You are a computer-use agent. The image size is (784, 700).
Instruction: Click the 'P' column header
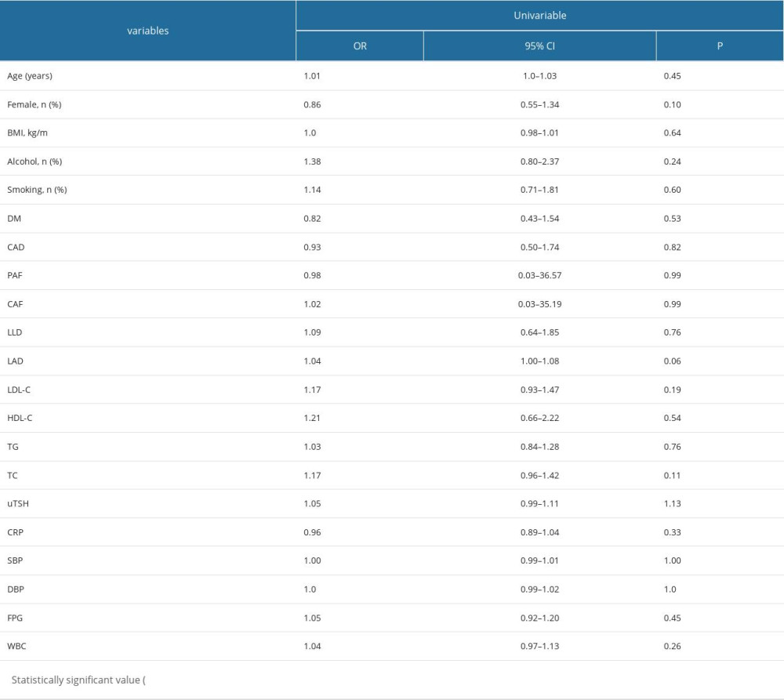pyautogui.click(x=719, y=46)
